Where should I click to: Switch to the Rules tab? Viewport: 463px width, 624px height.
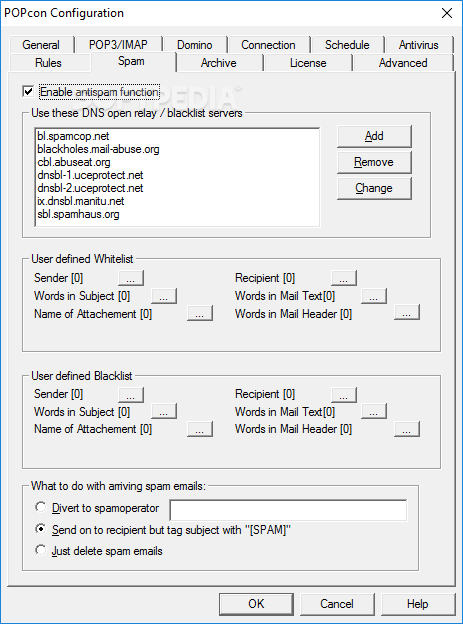point(49,63)
